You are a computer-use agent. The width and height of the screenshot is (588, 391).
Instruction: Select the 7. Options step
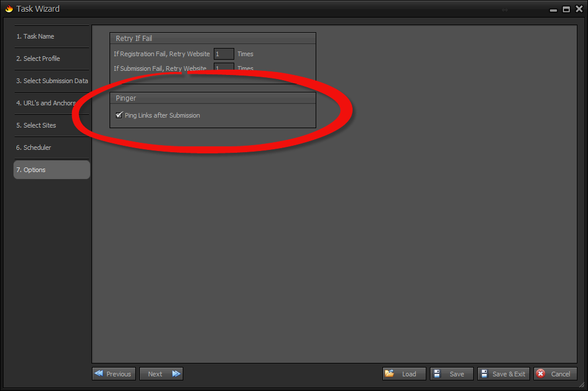pyautogui.click(x=52, y=170)
